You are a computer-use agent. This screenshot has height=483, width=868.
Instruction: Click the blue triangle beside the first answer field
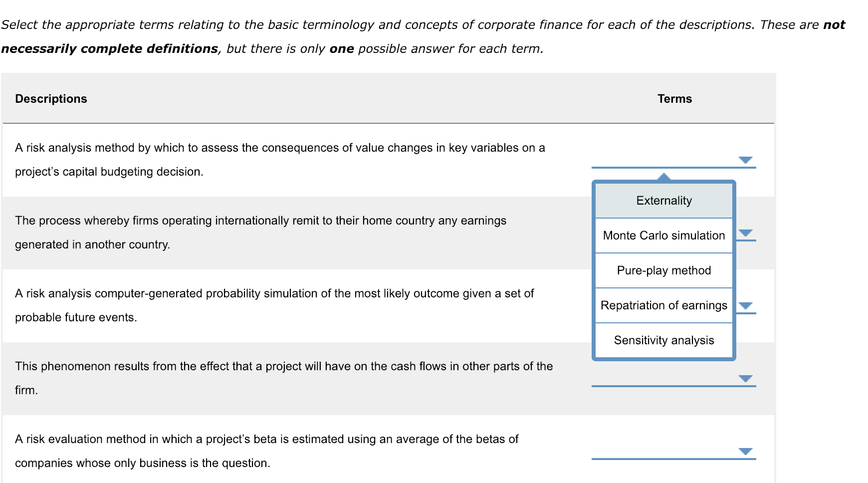coord(745,161)
